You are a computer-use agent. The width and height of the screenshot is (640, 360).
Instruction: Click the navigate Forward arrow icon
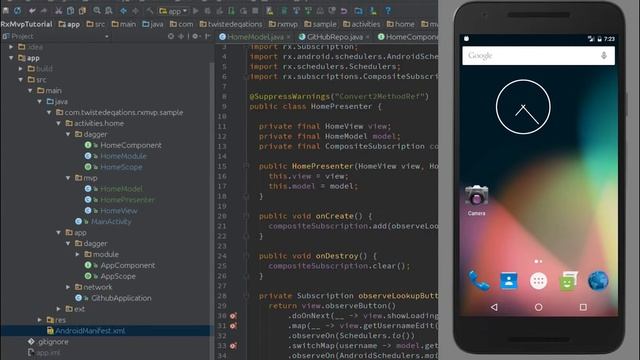coord(135,11)
